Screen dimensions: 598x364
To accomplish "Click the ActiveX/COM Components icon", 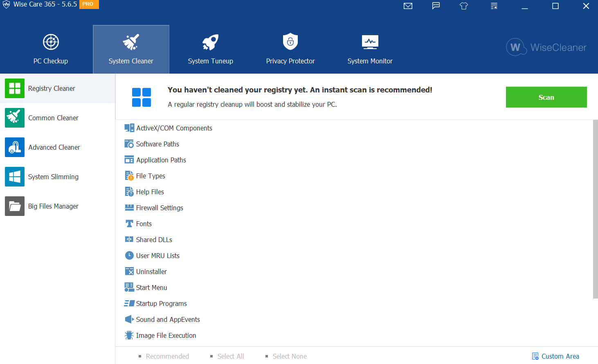I will tap(129, 128).
